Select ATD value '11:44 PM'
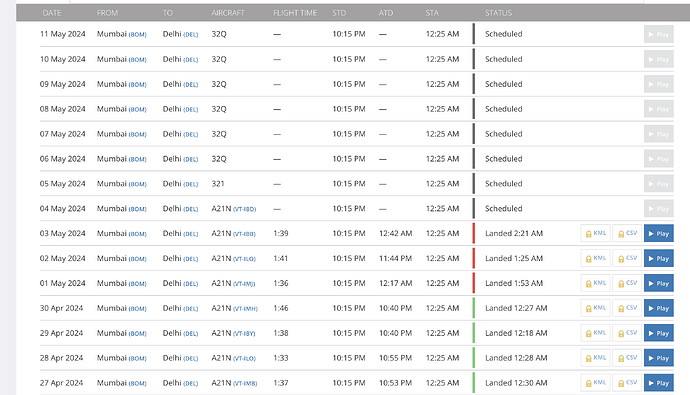 coord(396,258)
